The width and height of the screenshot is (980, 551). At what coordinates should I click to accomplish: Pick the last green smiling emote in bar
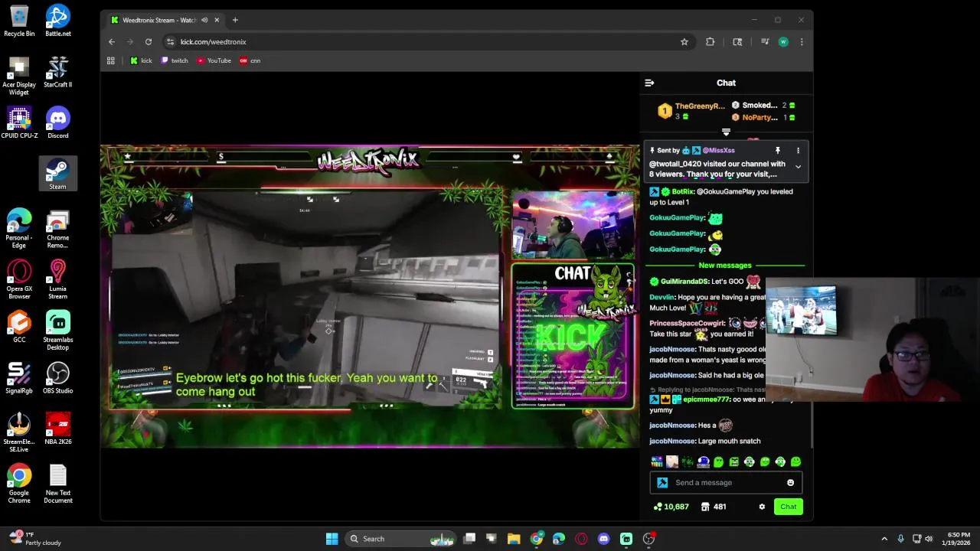pyautogui.click(x=795, y=461)
